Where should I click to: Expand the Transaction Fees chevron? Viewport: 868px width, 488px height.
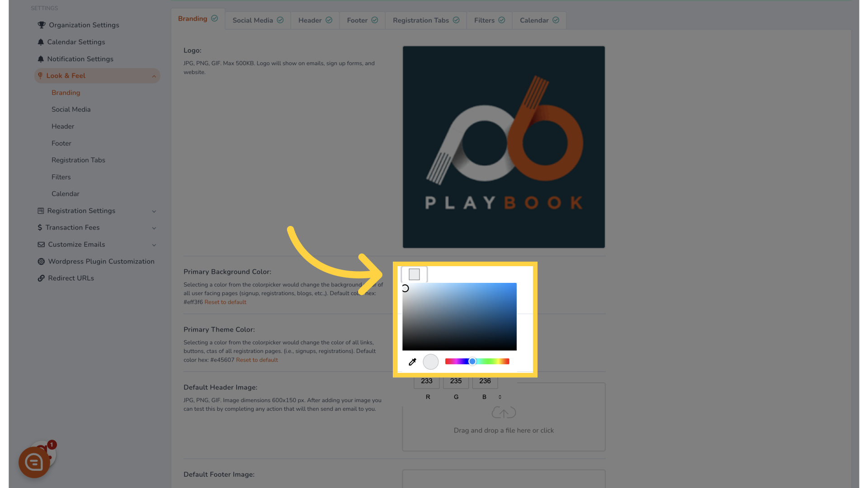[x=154, y=228]
